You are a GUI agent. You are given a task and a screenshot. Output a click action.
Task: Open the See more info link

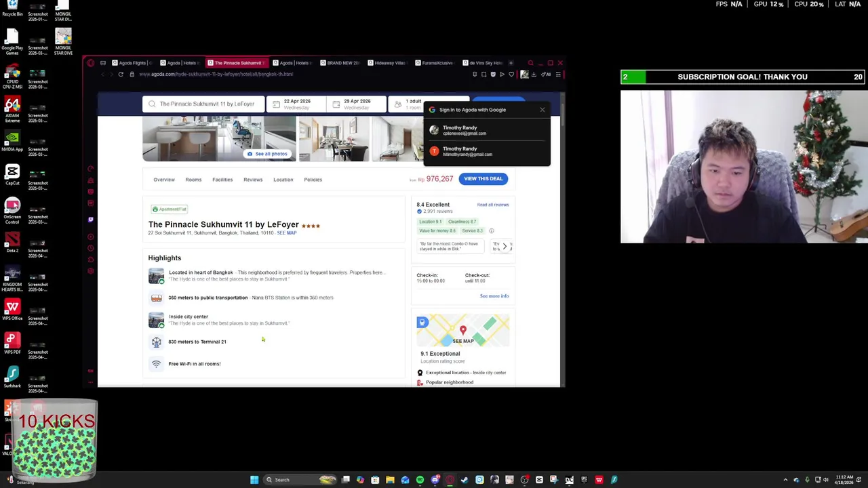pyautogui.click(x=494, y=296)
